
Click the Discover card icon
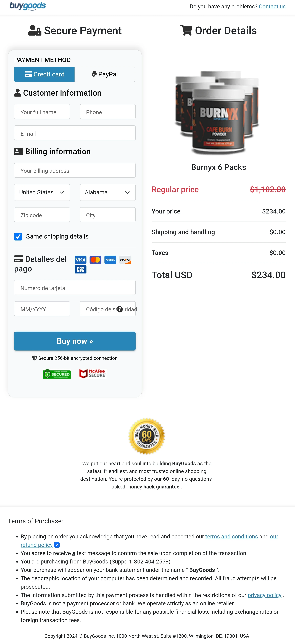tap(125, 260)
